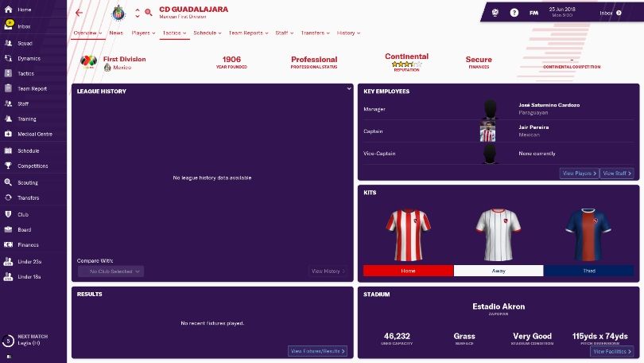
Task: Select the Home kit color bar
Action: click(408, 271)
